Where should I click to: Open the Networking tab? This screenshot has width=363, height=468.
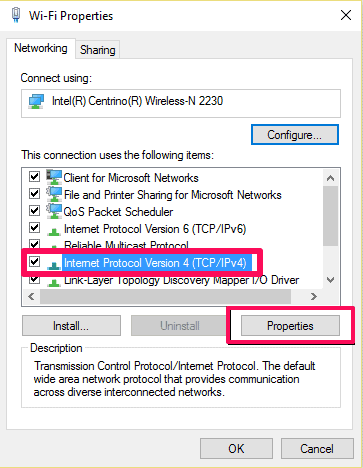coord(41,48)
